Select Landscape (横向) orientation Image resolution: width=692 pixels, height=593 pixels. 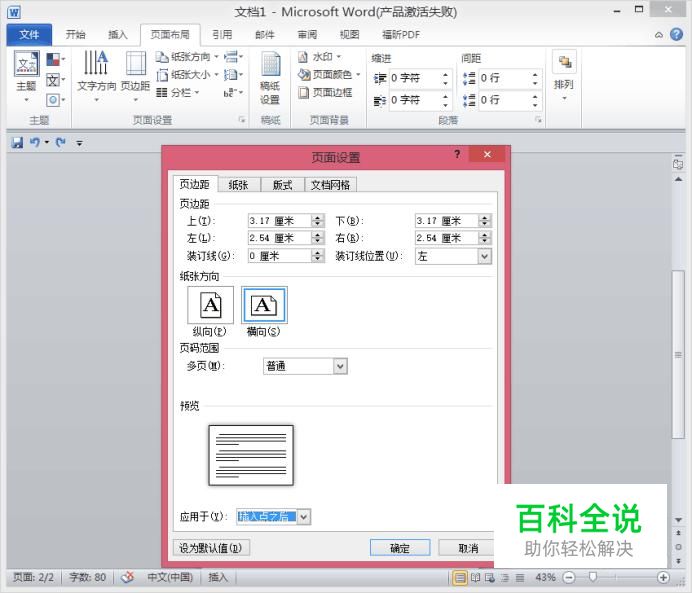(264, 305)
